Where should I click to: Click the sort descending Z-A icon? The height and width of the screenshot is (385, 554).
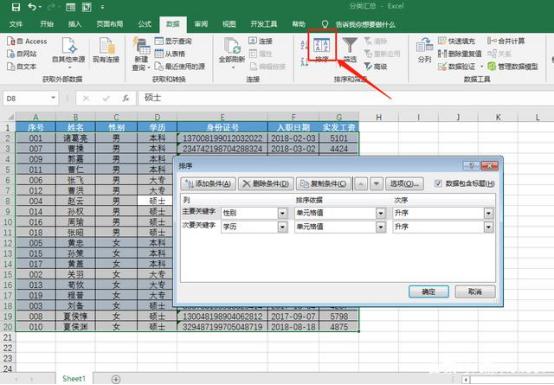[304, 62]
